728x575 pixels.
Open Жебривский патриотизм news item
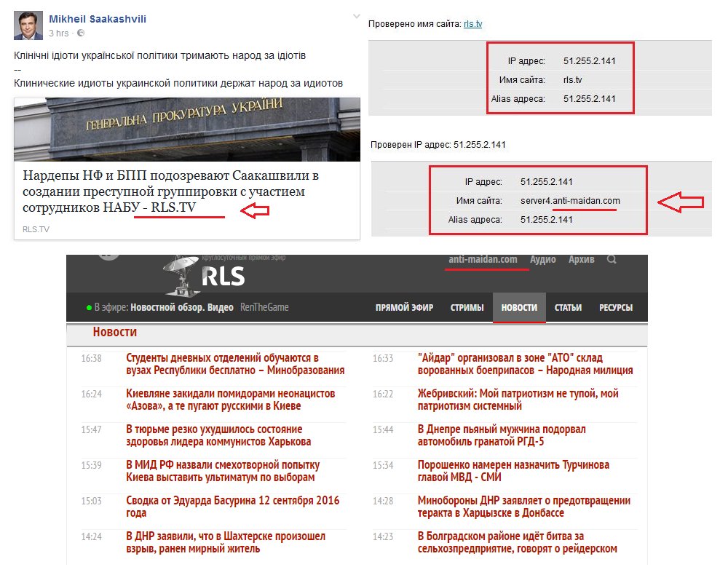point(518,400)
